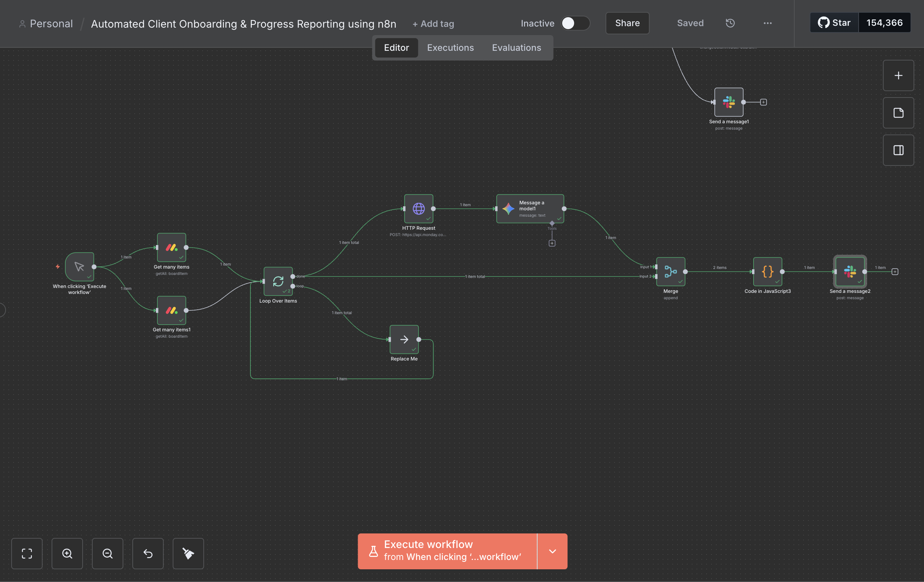
Task: Add a node after 'Send a message1'
Action: pyautogui.click(x=763, y=102)
